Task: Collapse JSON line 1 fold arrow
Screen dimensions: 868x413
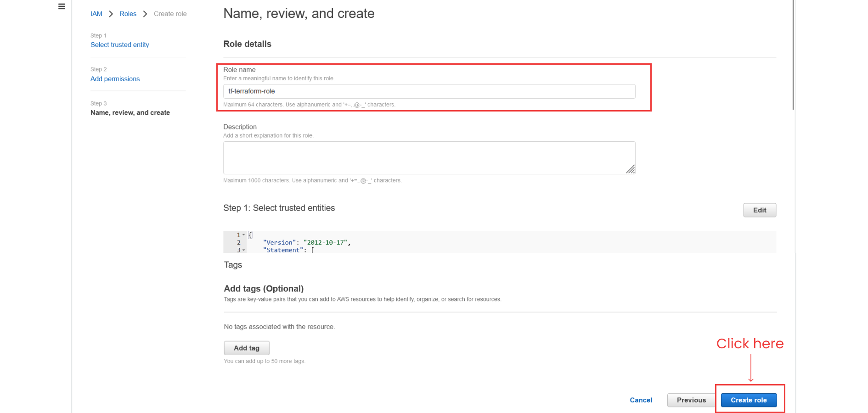Action: coord(243,235)
